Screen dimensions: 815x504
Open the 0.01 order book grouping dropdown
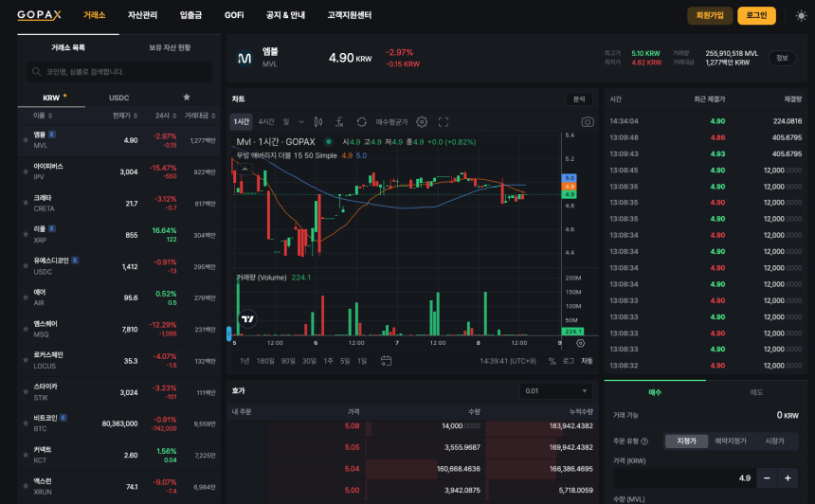[556, 391]
